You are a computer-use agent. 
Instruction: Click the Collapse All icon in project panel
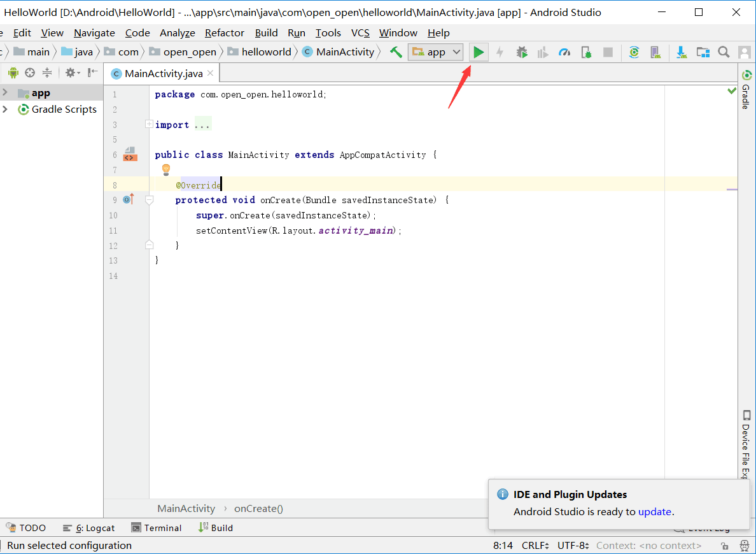click(x=46, y=73)
